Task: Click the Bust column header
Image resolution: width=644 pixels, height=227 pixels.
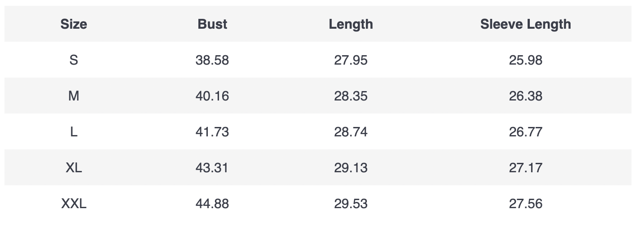Action: (x=212, y=24)
